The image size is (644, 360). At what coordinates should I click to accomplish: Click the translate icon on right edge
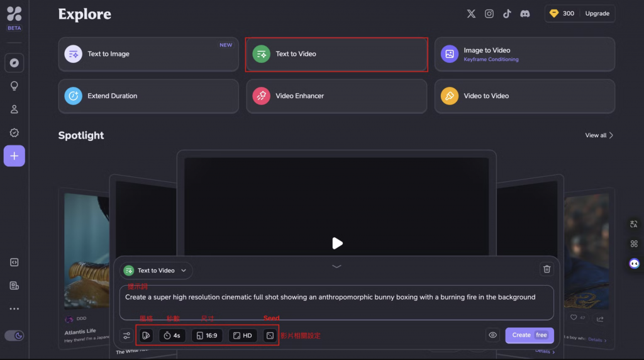pyautogui.click(x=634, y=224)
